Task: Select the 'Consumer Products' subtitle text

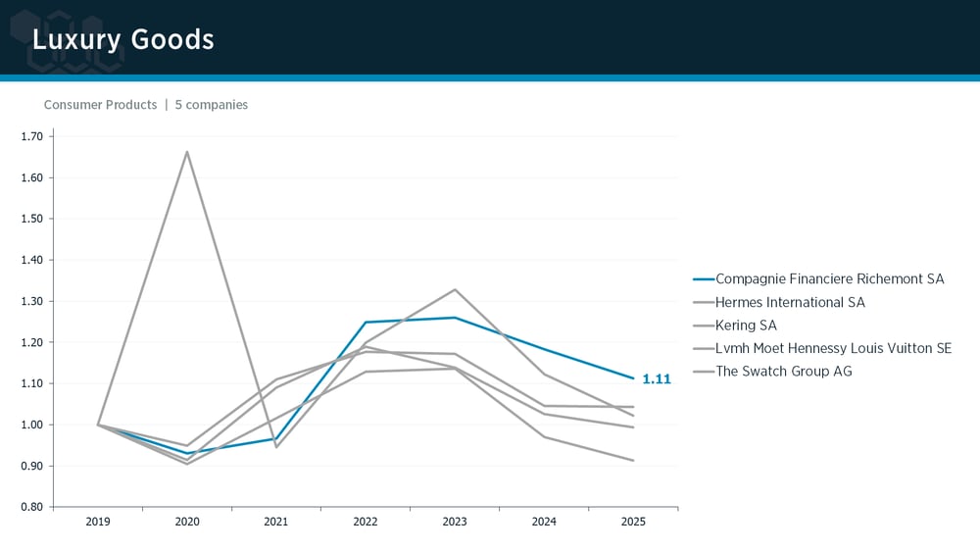Action: tap(100, 105)
